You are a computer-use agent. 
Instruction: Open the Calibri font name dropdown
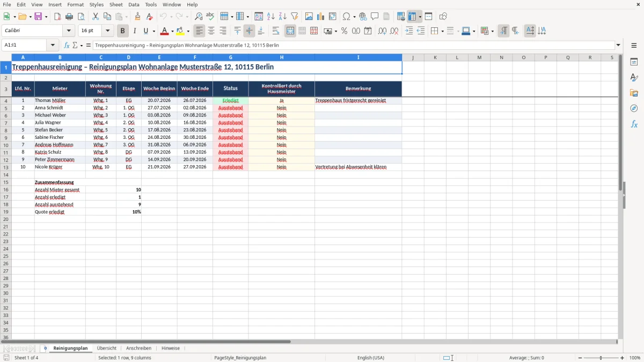click(x=69, y=31)
